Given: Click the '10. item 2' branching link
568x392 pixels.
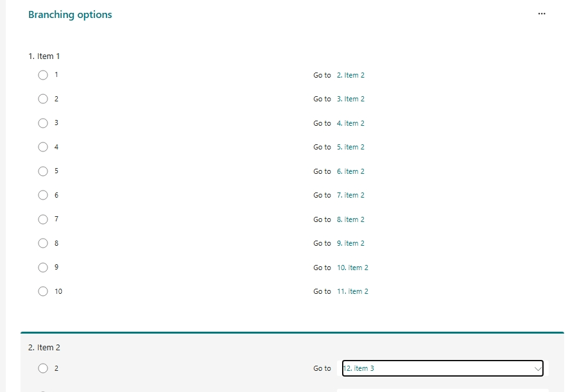Looking at the screenshot, I should [352, 267].
